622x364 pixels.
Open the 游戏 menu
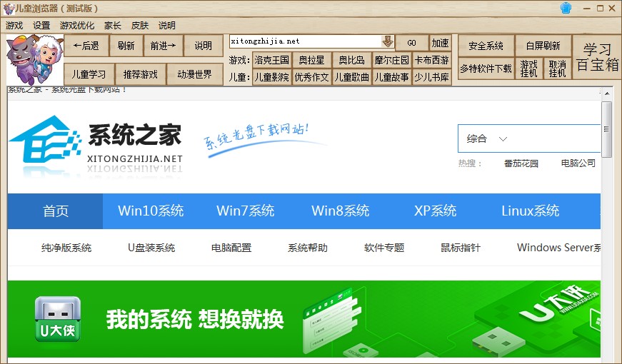point(15,26)
